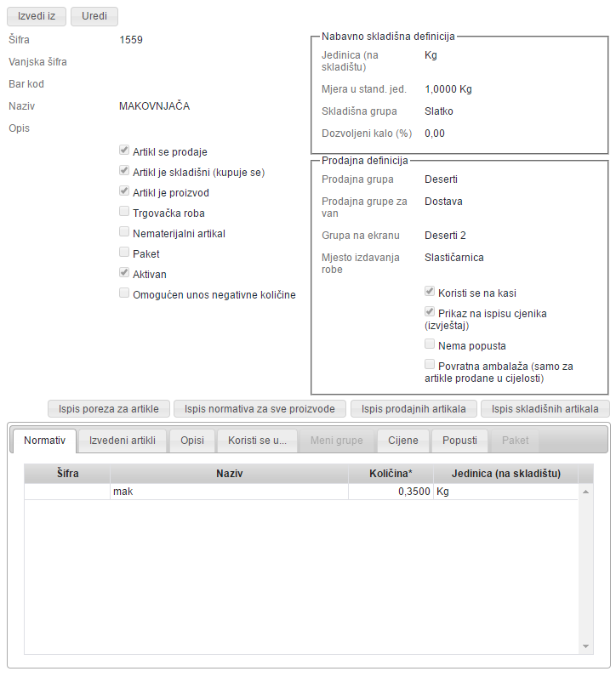Click the 'Deserti' value next to Prodajna grupa
616x677 pixels.
441,179
